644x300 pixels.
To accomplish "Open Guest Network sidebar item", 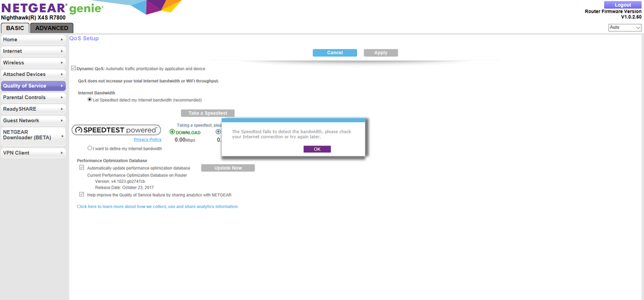I will pos(33,120).
